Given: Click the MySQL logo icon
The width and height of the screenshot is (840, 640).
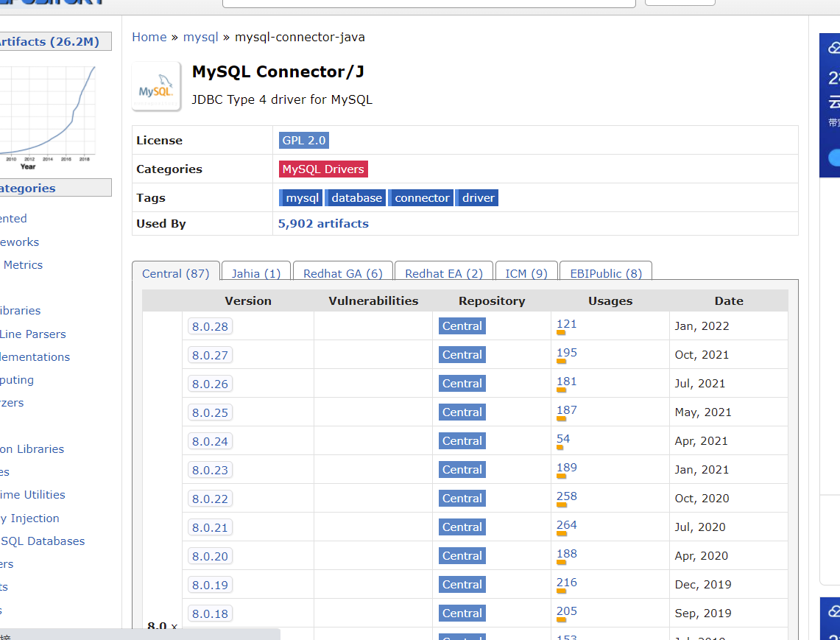Looking at the screenshot, I should pyautogui.click(x=156, y=86).
